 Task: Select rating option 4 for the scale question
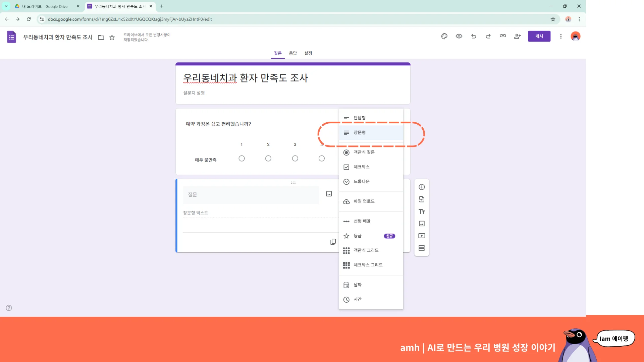pyautogui.click(x=321, y=158)
